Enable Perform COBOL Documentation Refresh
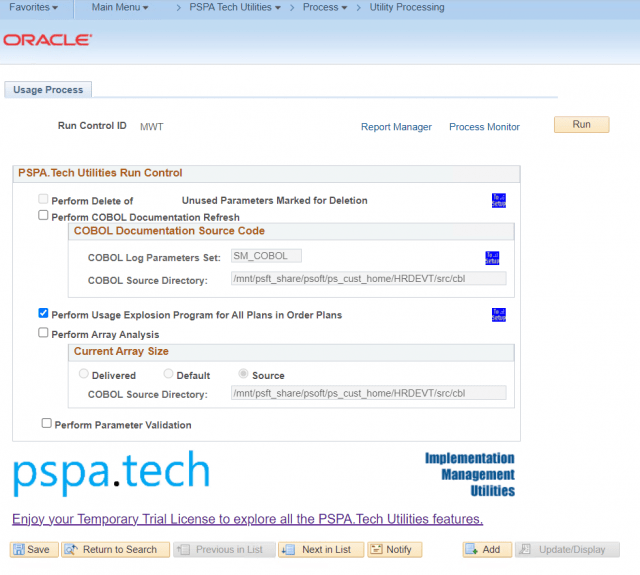 click(43, 215)
